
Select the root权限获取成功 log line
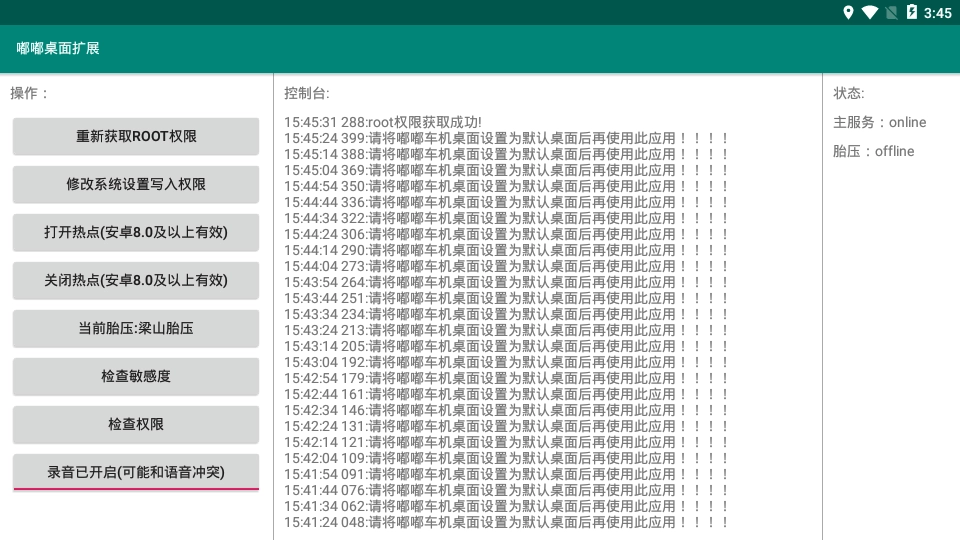(x=383, y=122)
